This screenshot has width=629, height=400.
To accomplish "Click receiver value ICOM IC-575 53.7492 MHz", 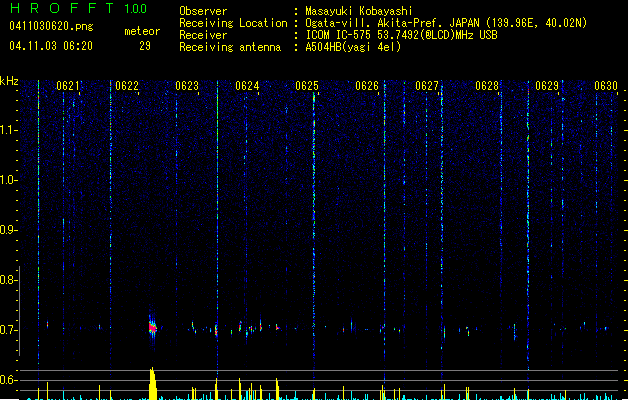I will 402,35.
